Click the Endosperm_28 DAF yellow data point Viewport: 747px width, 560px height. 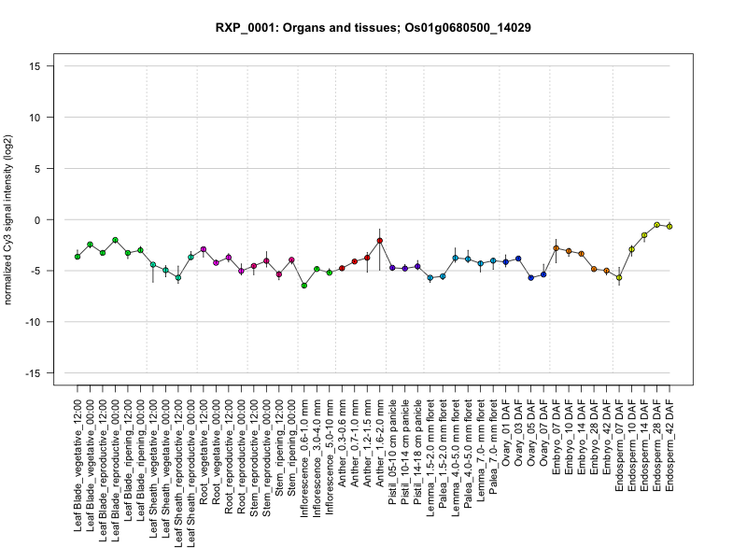click(x=657, y=225)
